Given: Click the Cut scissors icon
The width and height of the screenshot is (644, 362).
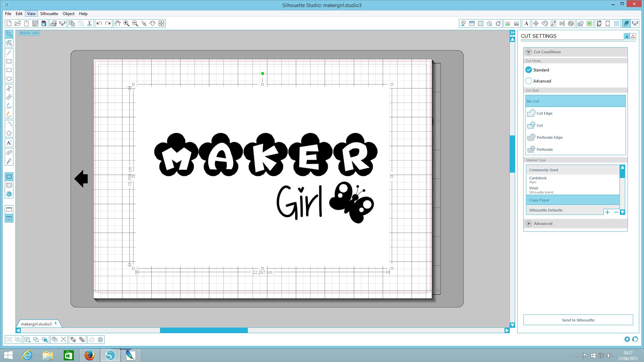Looking at the screenshot, I should point(90,23).
